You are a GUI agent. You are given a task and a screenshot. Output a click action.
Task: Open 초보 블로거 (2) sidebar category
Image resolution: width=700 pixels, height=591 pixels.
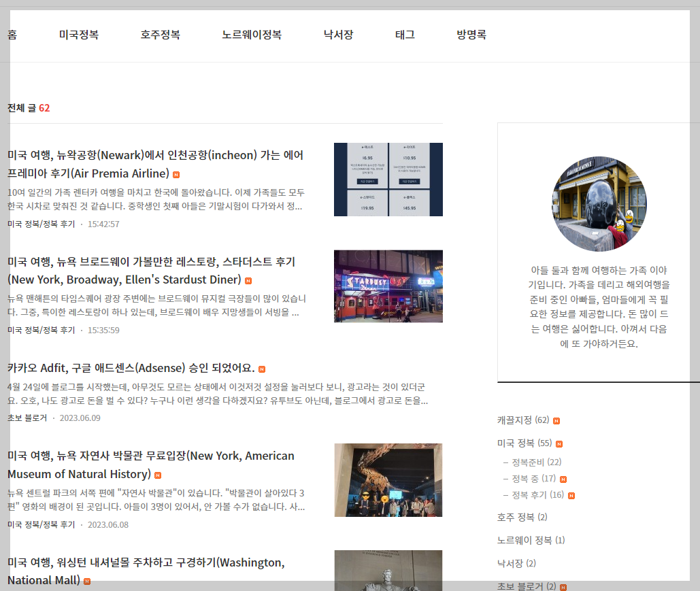[x=527, y=586]
